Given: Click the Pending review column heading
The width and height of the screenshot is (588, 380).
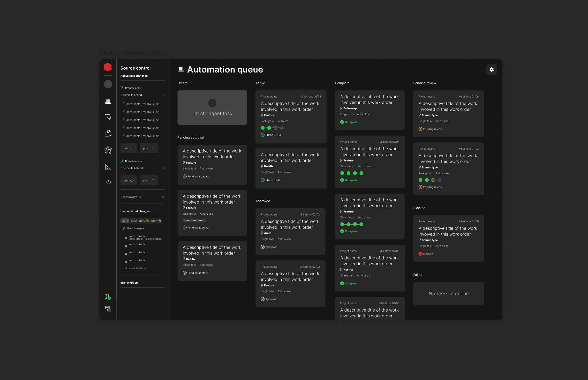Looking at the screenshot, I should click(425, 83).
